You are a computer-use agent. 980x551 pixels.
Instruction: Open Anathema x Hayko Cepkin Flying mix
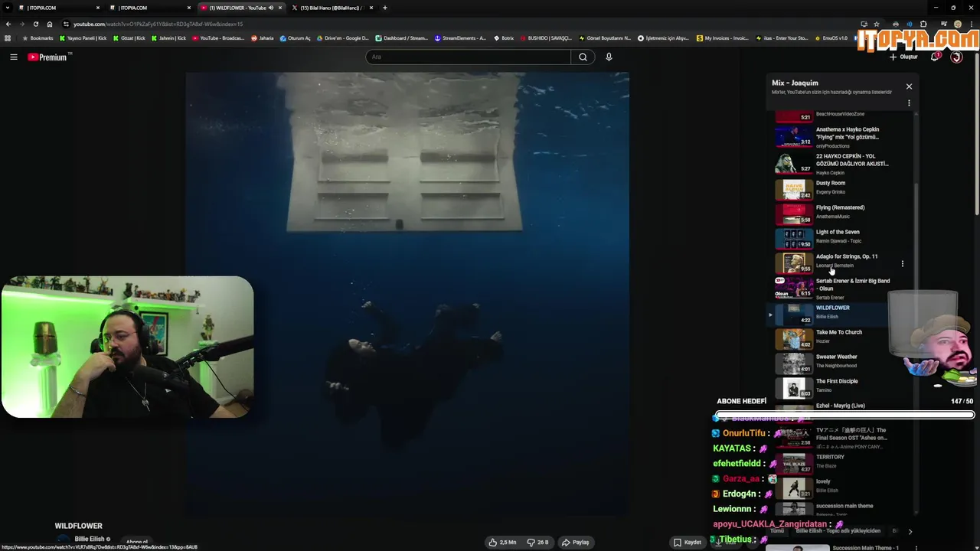click(x=842, y=137)
